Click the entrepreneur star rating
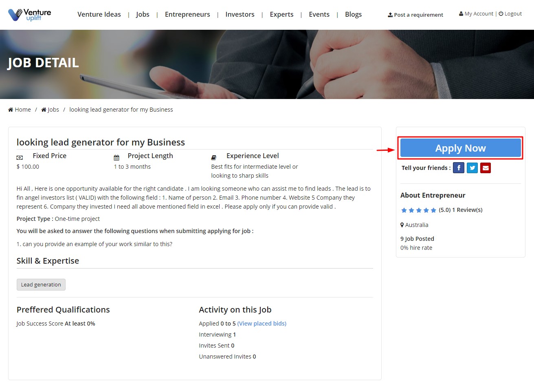The image size is (534, 392). (x=418, y=210)
